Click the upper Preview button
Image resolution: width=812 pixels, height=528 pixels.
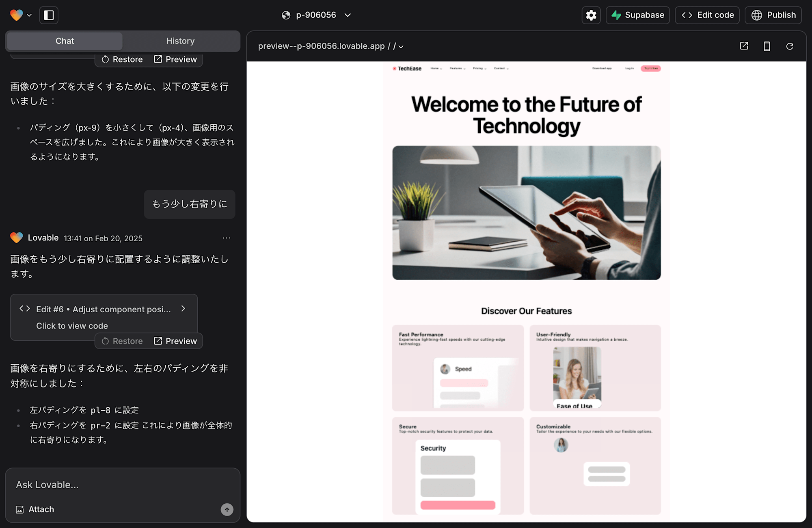click(175, 59)
